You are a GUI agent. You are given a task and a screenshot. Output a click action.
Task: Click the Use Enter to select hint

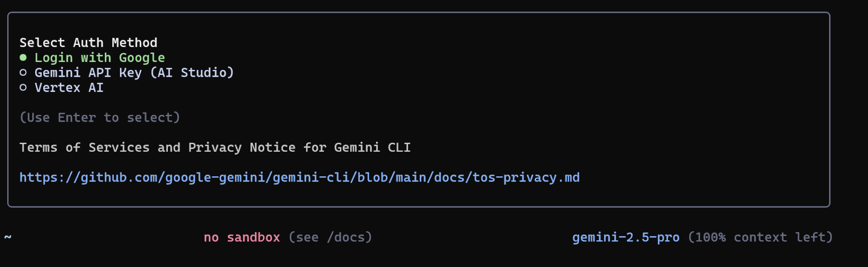click(100, 117)
